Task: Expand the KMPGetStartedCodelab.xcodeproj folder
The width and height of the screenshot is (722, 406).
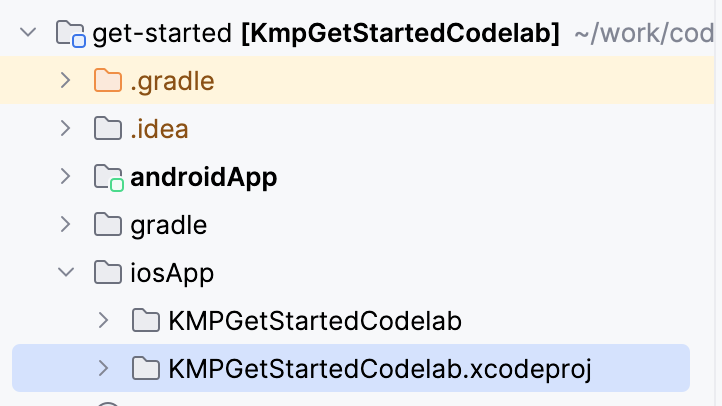Action: [103, 369]
